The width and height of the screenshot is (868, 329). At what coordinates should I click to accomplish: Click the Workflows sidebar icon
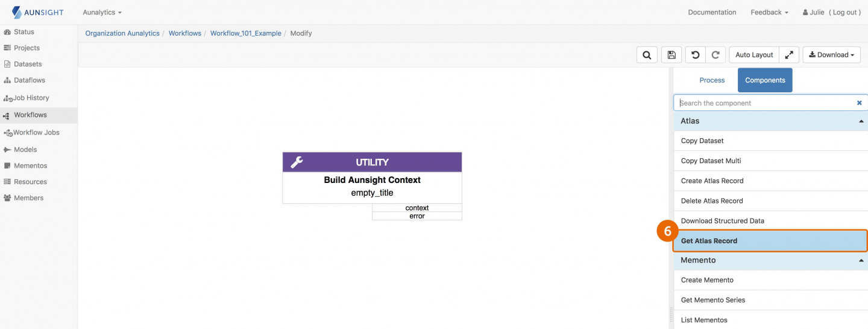click(7, 115)
